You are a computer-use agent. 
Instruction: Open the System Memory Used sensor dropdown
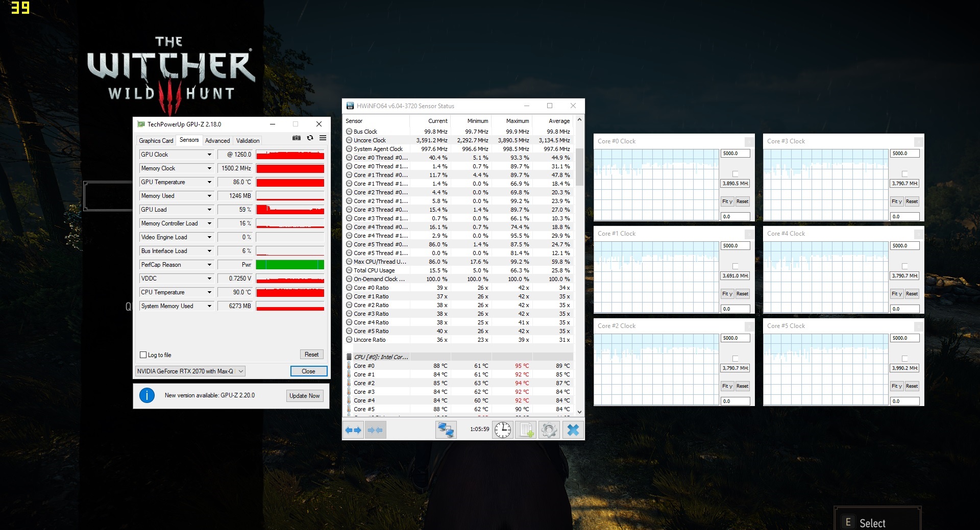coord(209,306)
